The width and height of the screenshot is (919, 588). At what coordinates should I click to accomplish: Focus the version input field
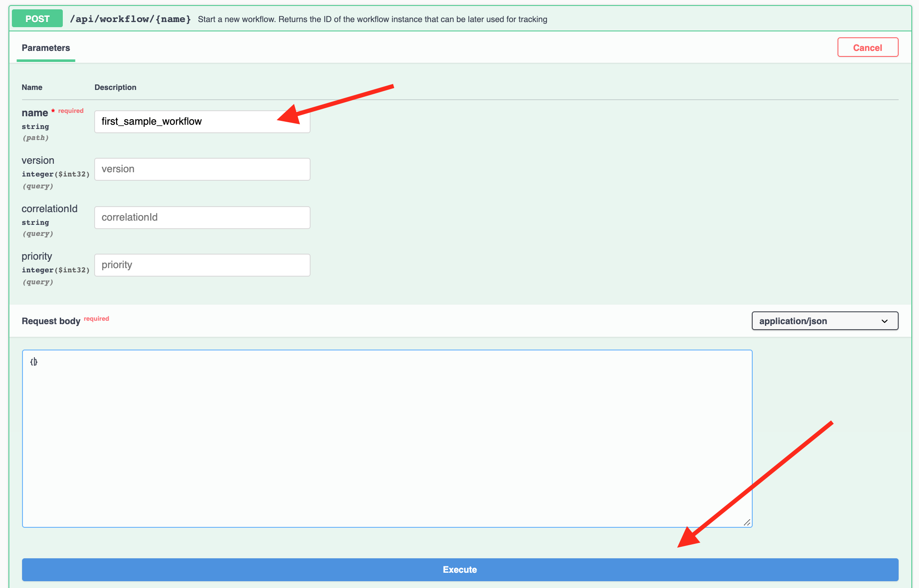[202, 169]
